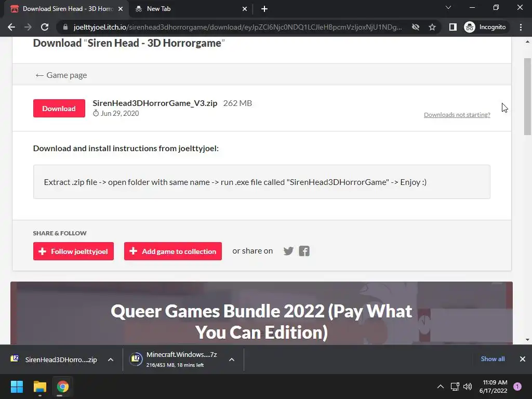The height and width of the screenshot is (399, 532).
Task: Open notification center badge
Action: (517, 387)
